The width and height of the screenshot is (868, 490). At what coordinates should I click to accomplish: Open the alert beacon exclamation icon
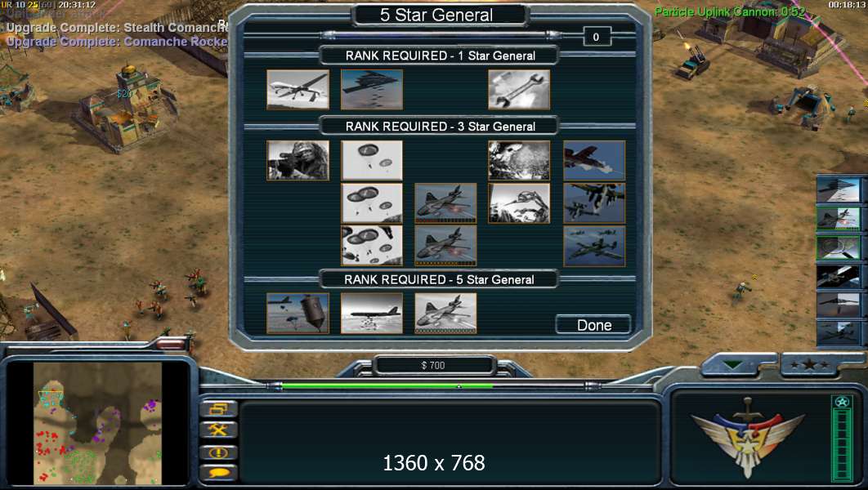[x=219, y=452]
